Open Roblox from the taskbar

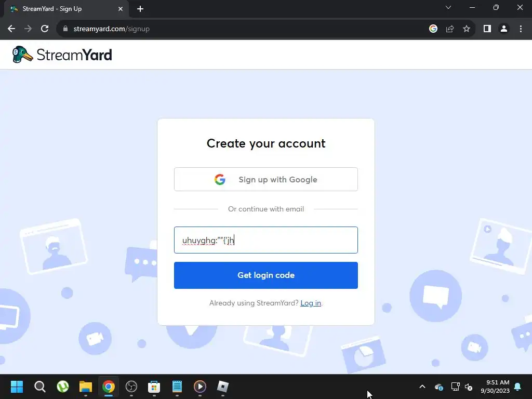[x=223, y=387]
